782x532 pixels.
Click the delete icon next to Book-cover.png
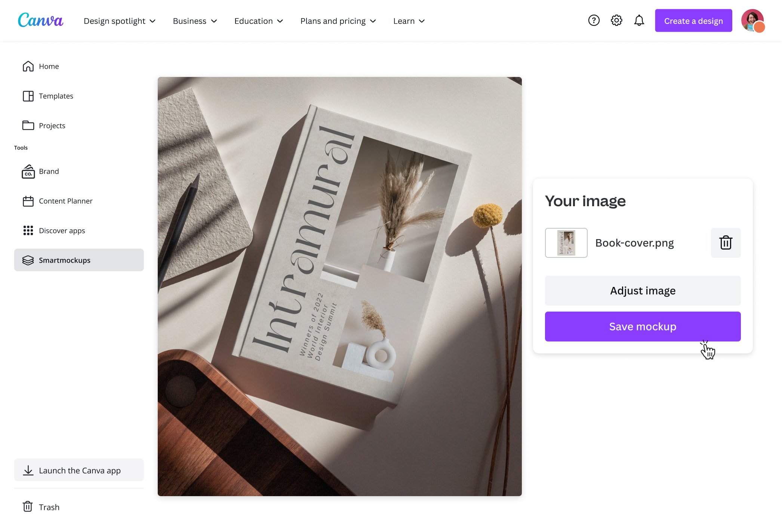click(726, 242)
